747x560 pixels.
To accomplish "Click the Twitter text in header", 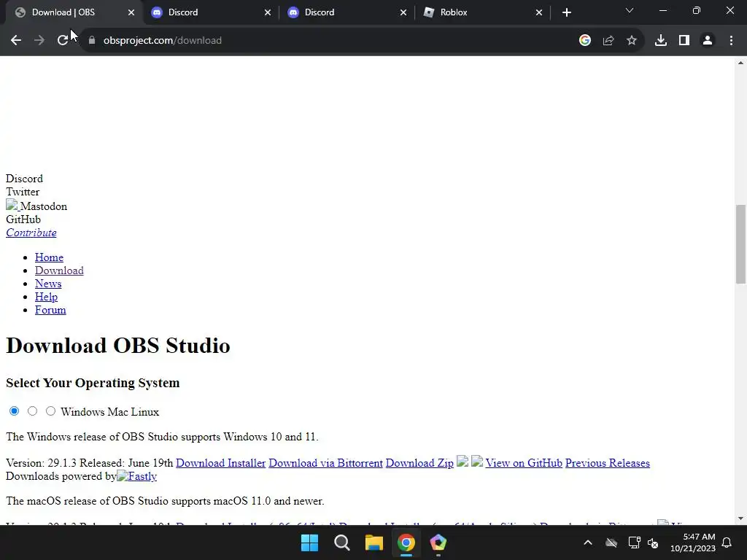I will pos(23,192).
